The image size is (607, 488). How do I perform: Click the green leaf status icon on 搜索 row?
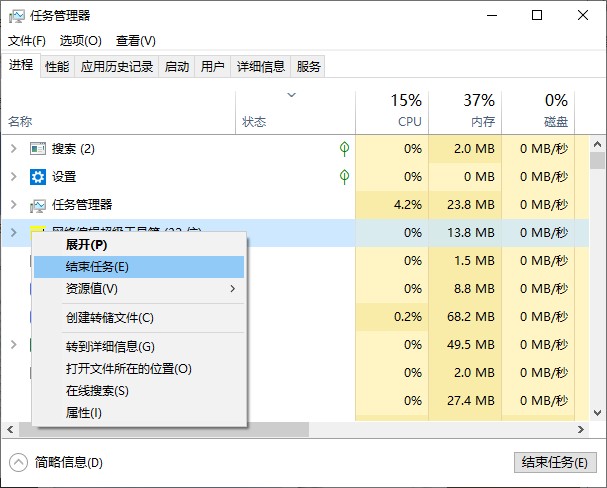click(344, 149)
